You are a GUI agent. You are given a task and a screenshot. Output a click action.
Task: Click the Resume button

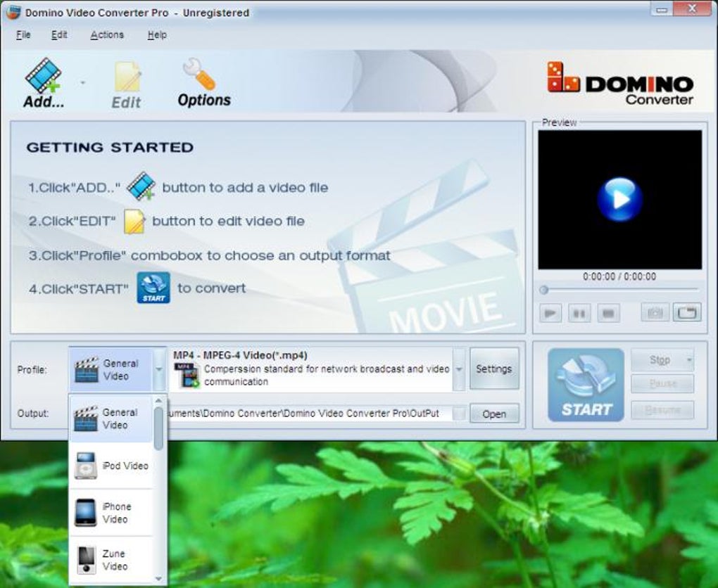[x=662, y=410]
